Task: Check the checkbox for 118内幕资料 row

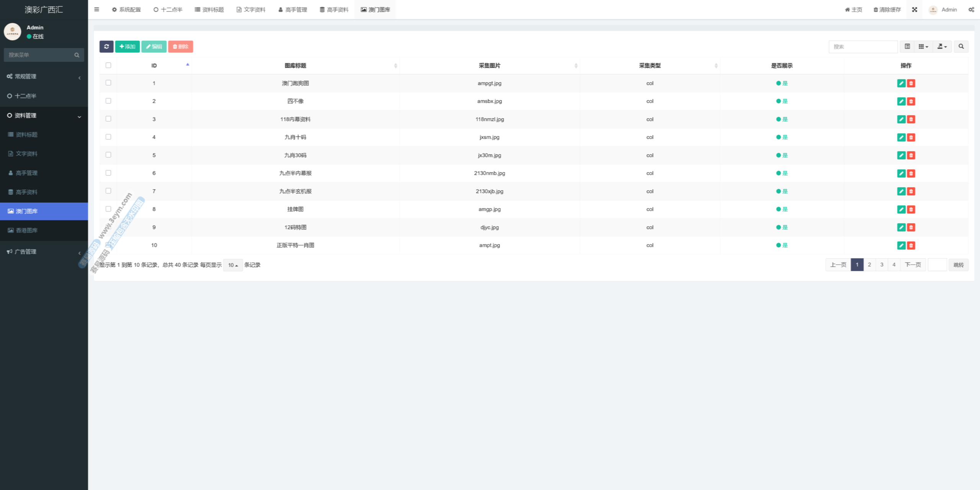Action: point(108,119)
